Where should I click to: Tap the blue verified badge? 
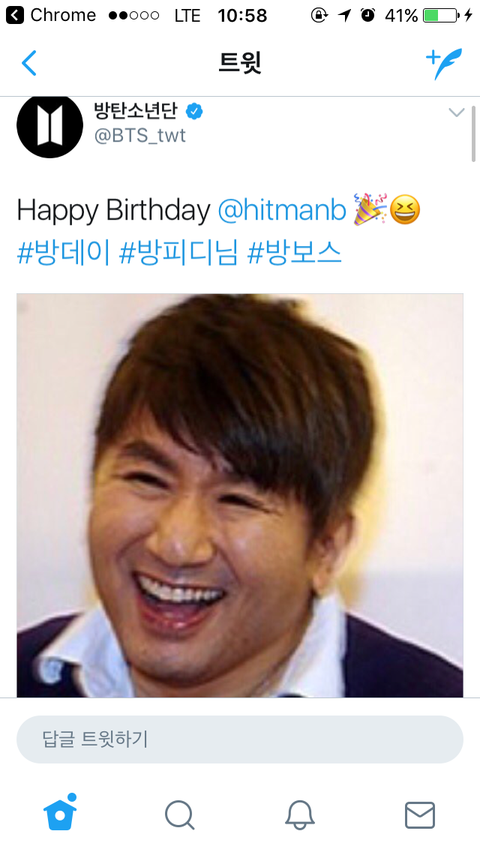[194, 111]
